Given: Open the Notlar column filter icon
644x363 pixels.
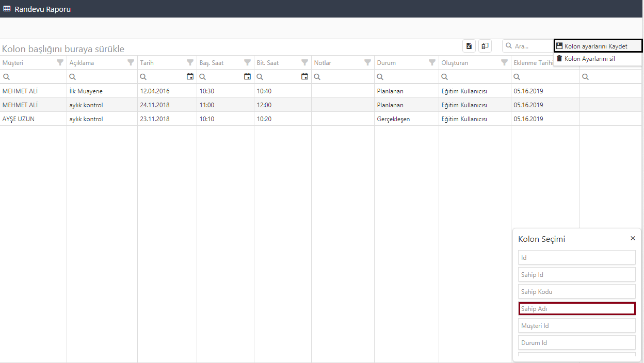Looking at the screenshot, I should point(368,62).
